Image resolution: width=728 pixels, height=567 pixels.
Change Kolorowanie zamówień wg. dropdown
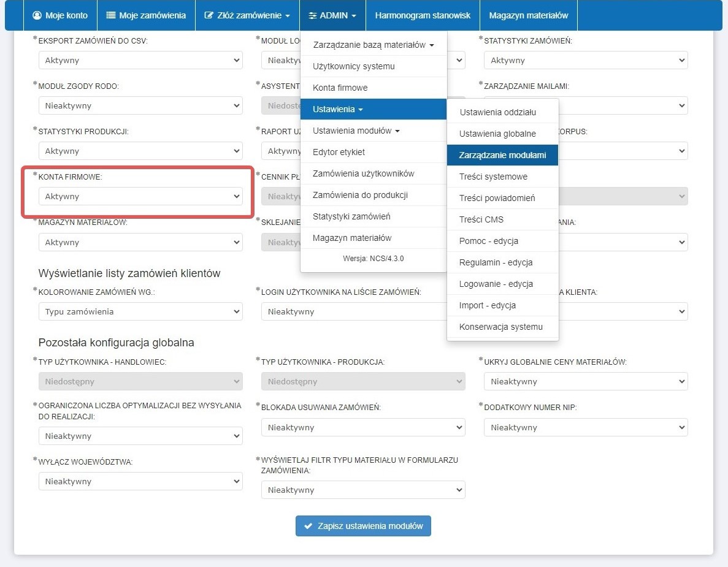coord(140,311)
